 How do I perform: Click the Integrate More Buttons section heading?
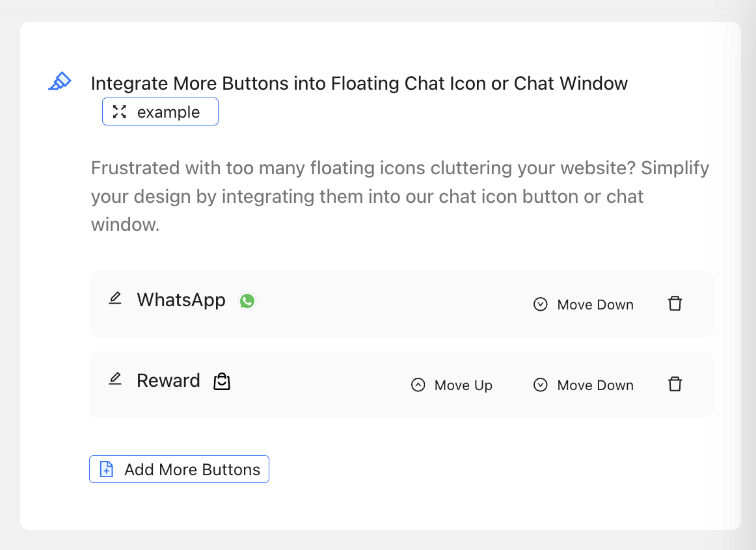(x=359, y=83)
